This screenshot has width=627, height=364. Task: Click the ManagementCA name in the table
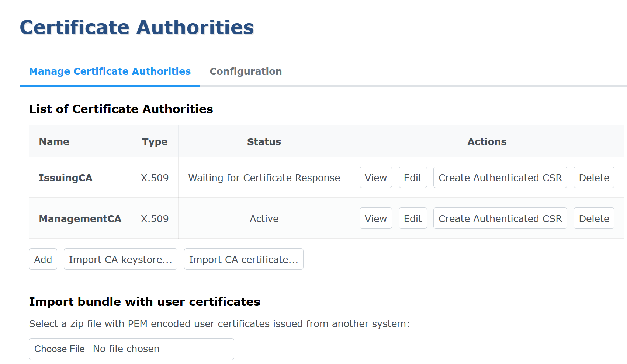pyautogui.click(x=80, y=219)
